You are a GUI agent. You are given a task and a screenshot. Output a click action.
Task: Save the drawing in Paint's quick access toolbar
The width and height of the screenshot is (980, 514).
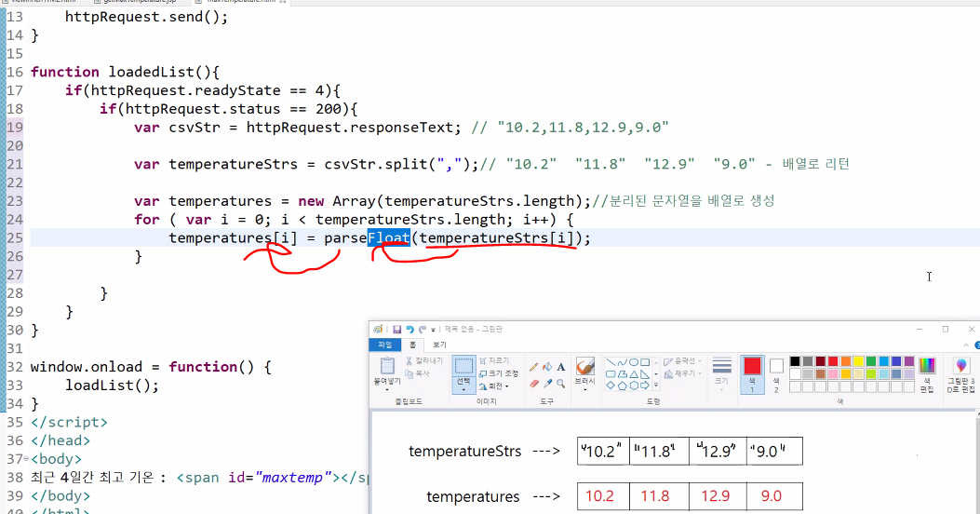(x=396, y=330)
